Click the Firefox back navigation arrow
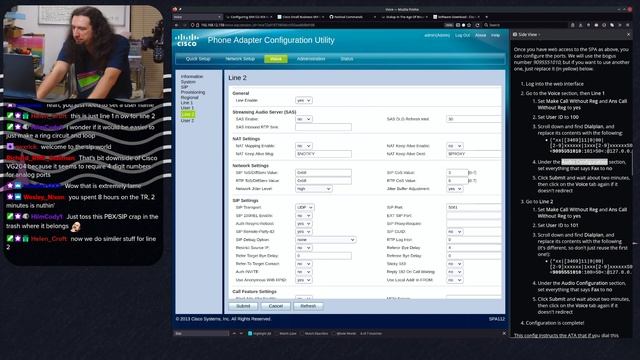The image size is (640, 360). pyautogui.click(x=176, y=25)
